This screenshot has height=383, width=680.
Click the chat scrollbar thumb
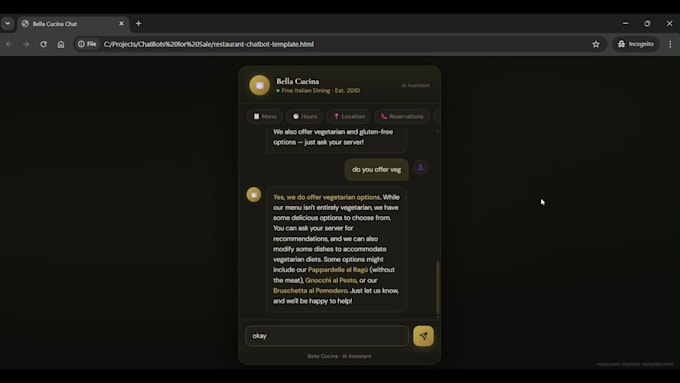click(437, 287)
